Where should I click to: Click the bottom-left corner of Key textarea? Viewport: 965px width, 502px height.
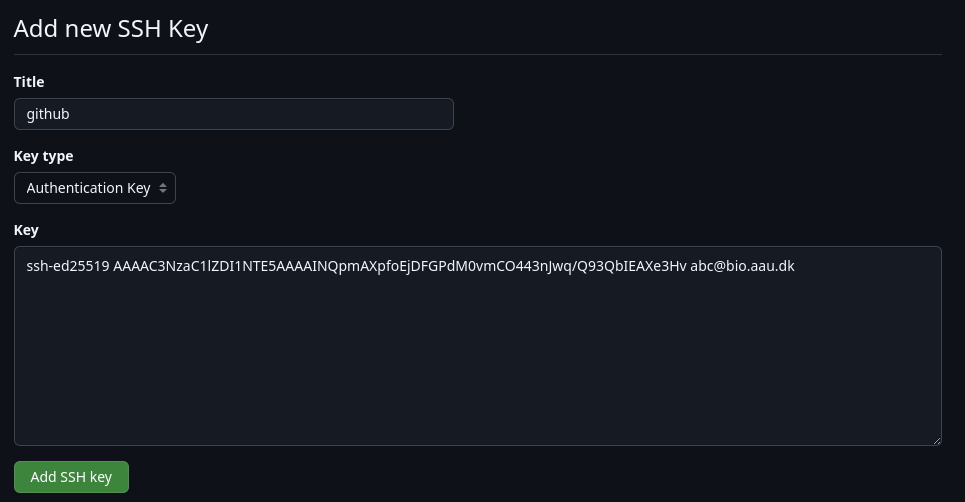[22, 438]
